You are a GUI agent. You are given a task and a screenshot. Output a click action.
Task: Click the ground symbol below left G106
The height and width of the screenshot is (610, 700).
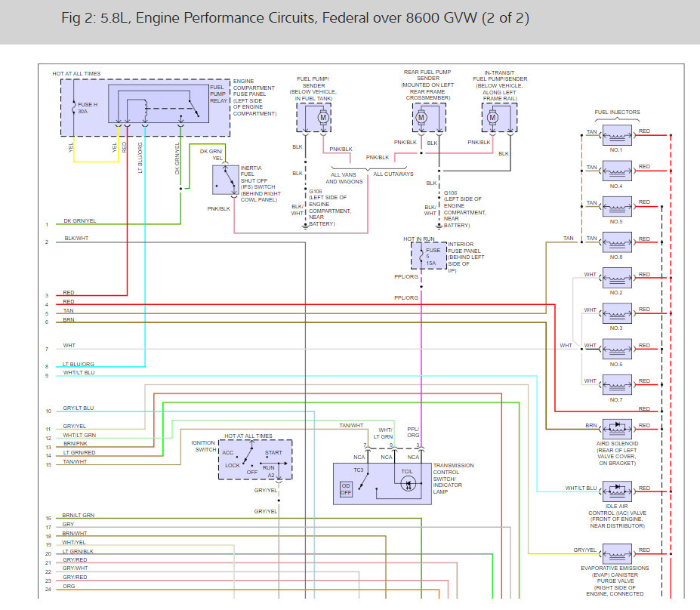pos(305,226)
